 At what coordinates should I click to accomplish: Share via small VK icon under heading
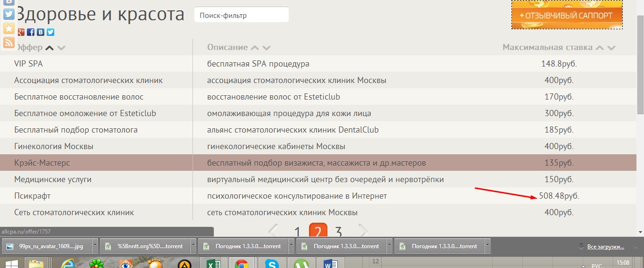pyautogui.click(x=41, y=32)
